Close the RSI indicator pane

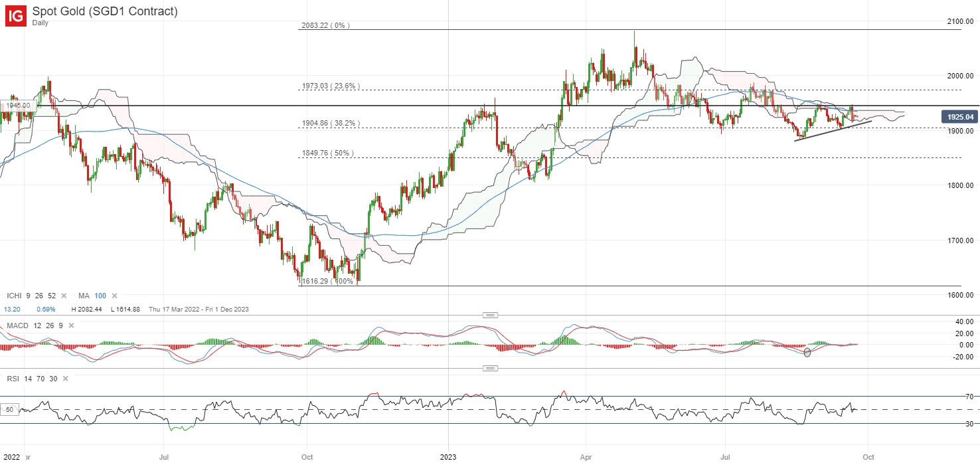(x=64, y=379)
